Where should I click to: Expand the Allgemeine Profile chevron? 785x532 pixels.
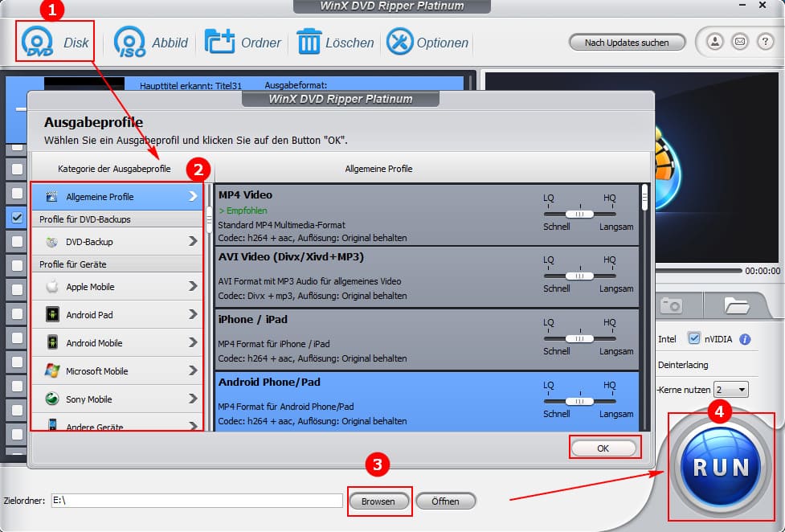tap(194, 196)
